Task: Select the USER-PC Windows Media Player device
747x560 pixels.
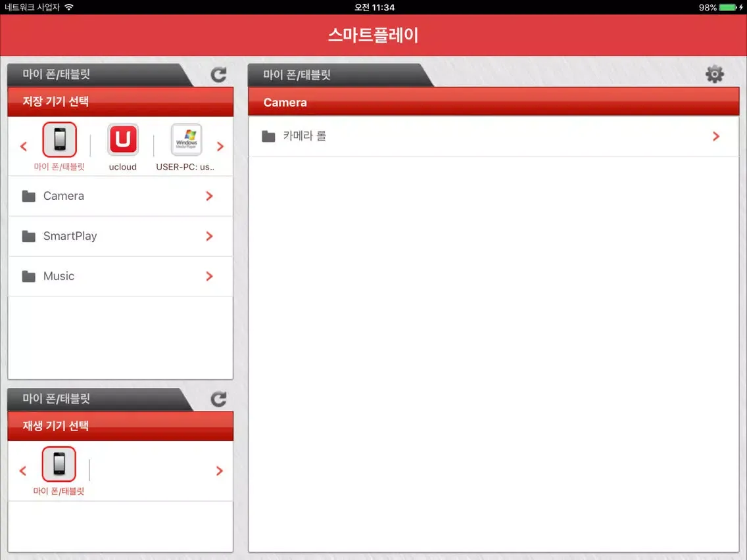Action: click(186, 139)
